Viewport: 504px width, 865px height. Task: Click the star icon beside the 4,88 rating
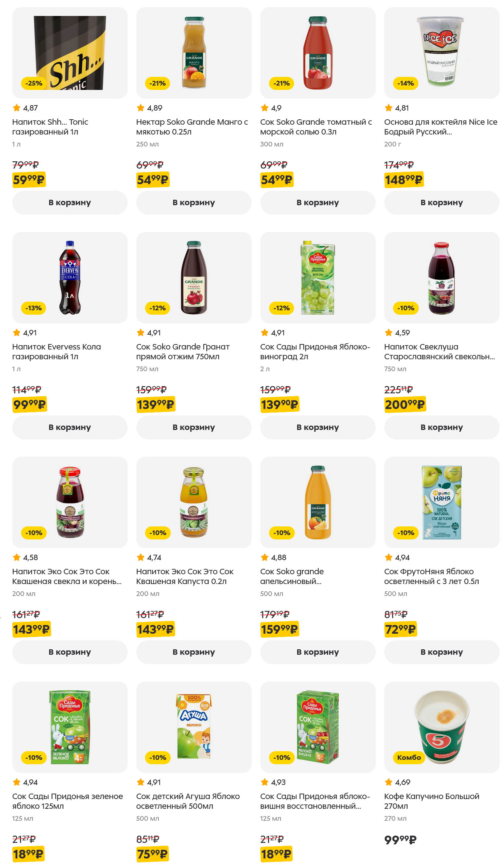coord(265,557)
